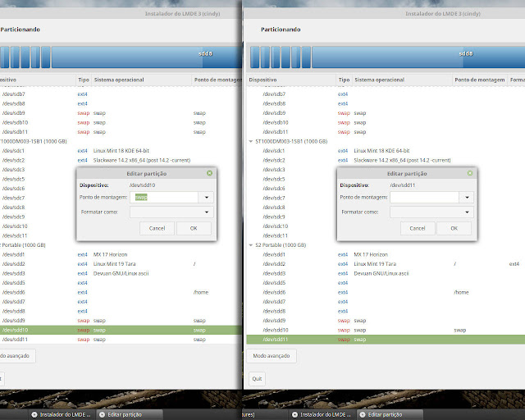Select /dev/sdb9 swap row in left window
This screenshot has height=420, width=525.
pos(121,113)
